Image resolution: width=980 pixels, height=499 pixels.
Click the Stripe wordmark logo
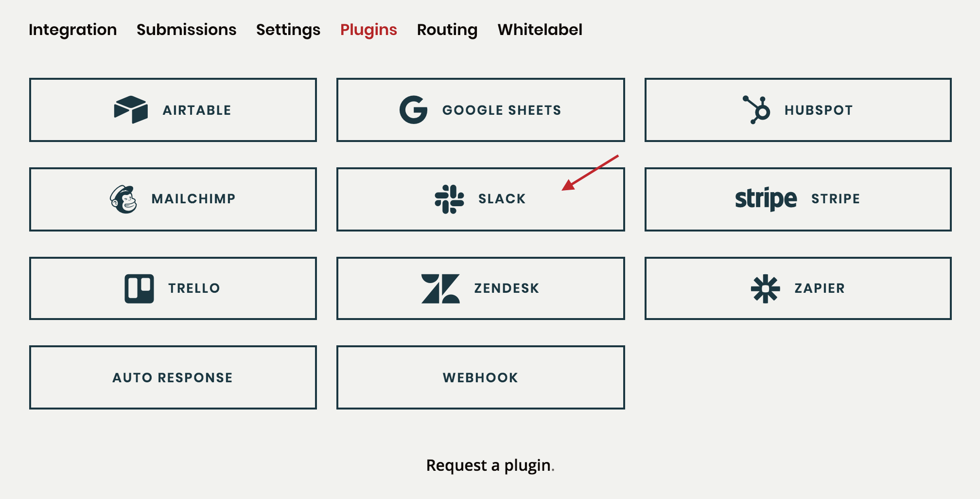coord(766,199)
